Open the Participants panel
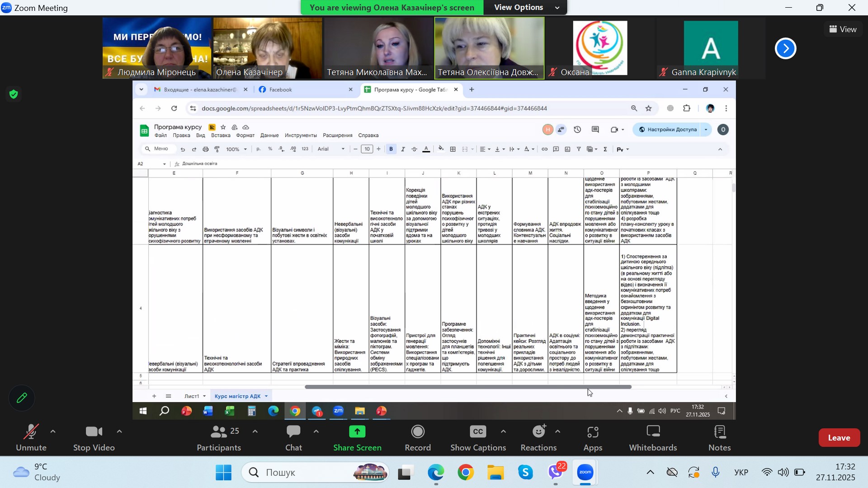Image resolution: width=868 pixels, height=488 pixels. click(x=219, y=437)
